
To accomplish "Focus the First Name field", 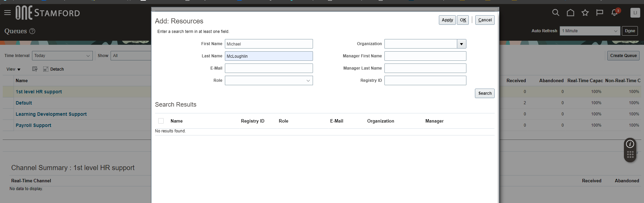I will 269,44.
